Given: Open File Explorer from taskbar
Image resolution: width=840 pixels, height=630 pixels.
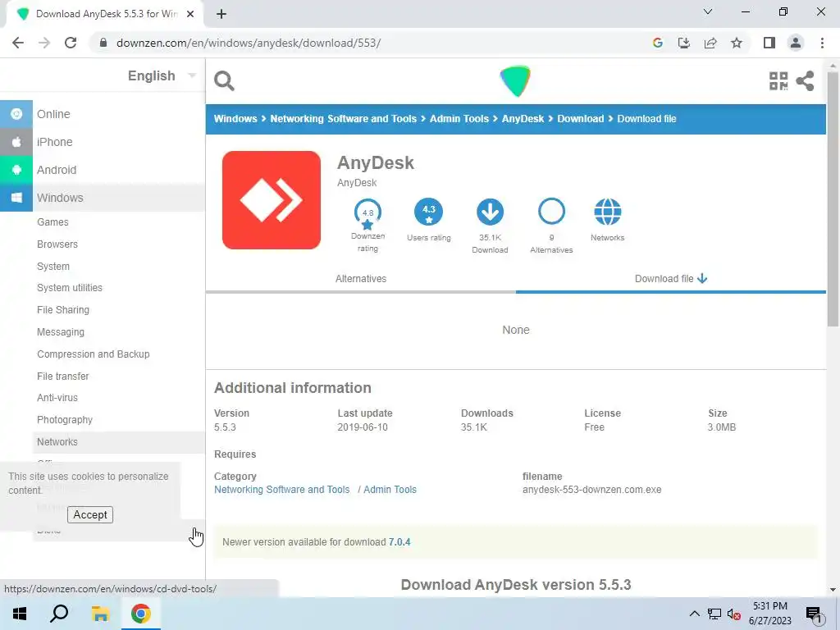Looking at the screenshot, I should point(100,614).
